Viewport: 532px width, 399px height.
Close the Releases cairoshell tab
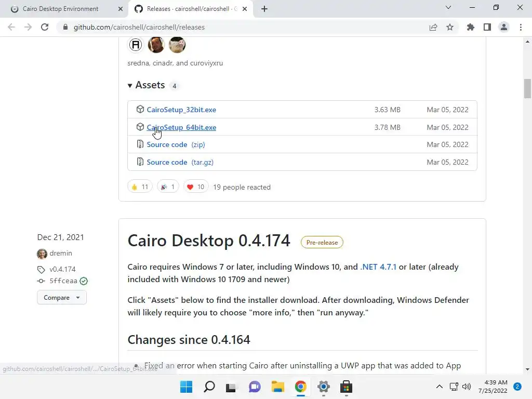(x=245, y=9)
